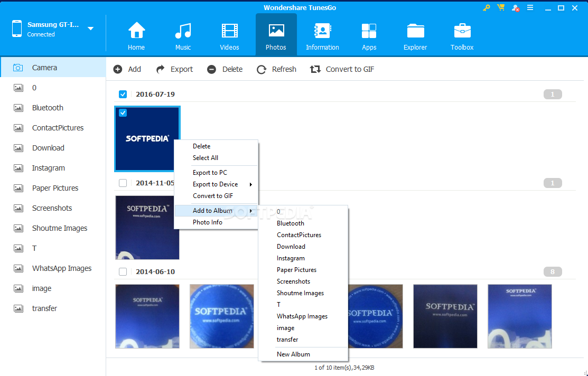Image resolution: width=588 pixels, height=376 pixels.
Task: Expand the Samsung device dropdown arrow
Action: click(90, 29)
